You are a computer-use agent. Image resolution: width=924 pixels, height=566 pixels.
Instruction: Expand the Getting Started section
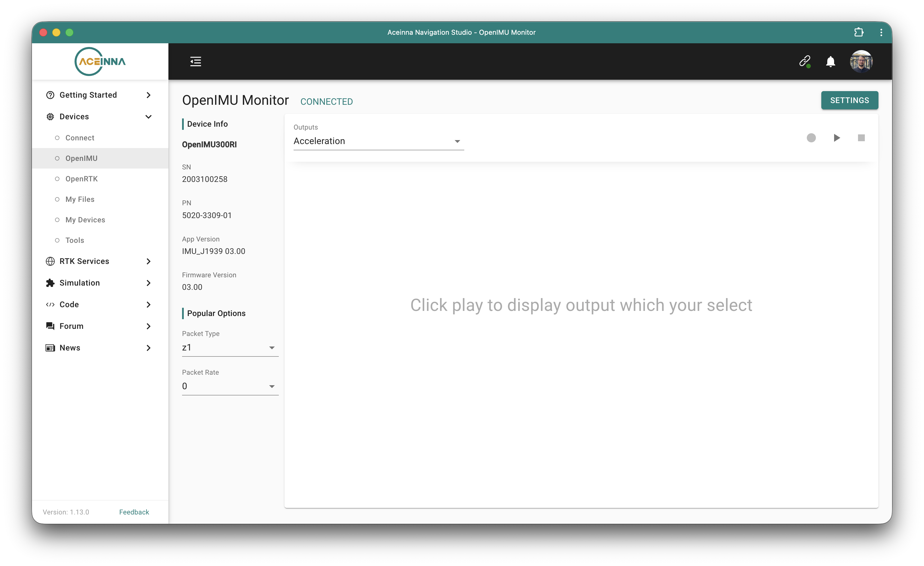[88, 95]
